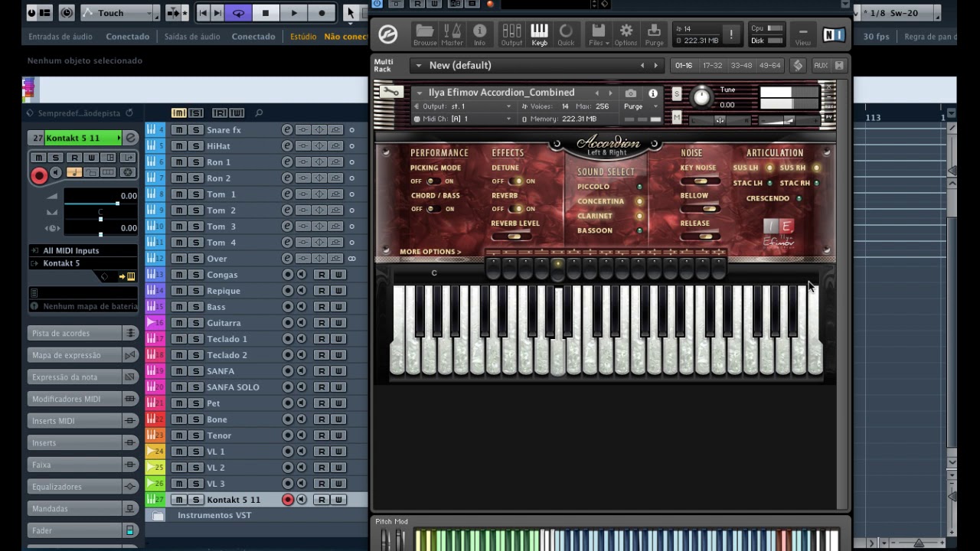The height and width of the screenshot is (551, 980).
Task: Open the Files menu in Kontakt
Action: [599, 34]
